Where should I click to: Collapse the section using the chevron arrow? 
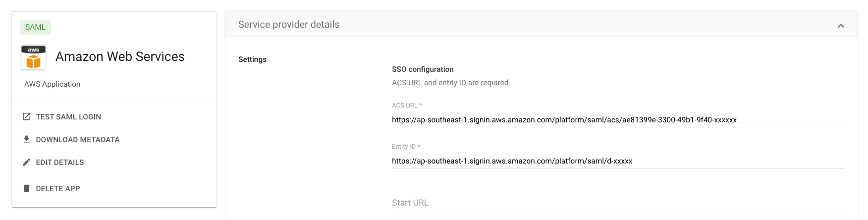[841, 25]
